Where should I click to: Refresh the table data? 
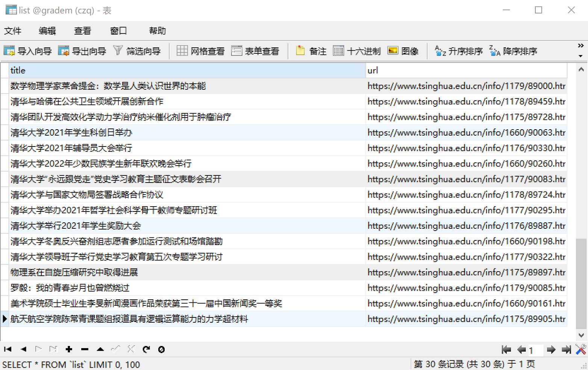tap(146, 349)
